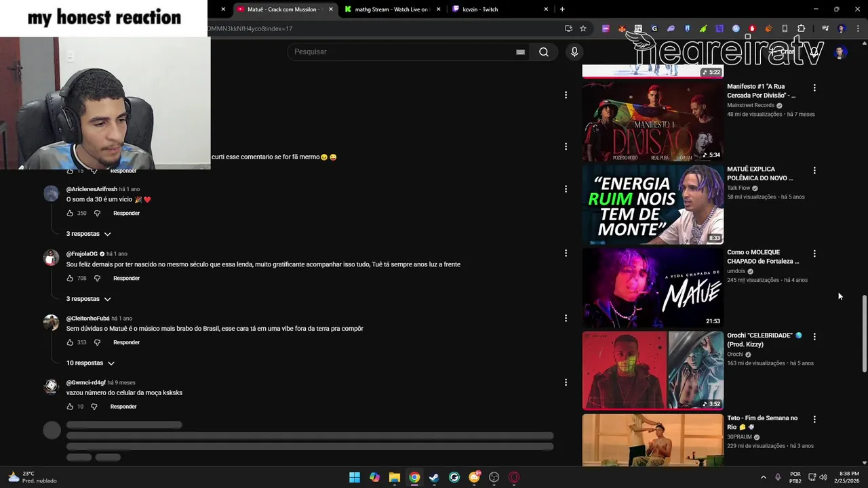
Task: Dislike the @CleitonhoFubá comment
Action: (x=97, y=342)
